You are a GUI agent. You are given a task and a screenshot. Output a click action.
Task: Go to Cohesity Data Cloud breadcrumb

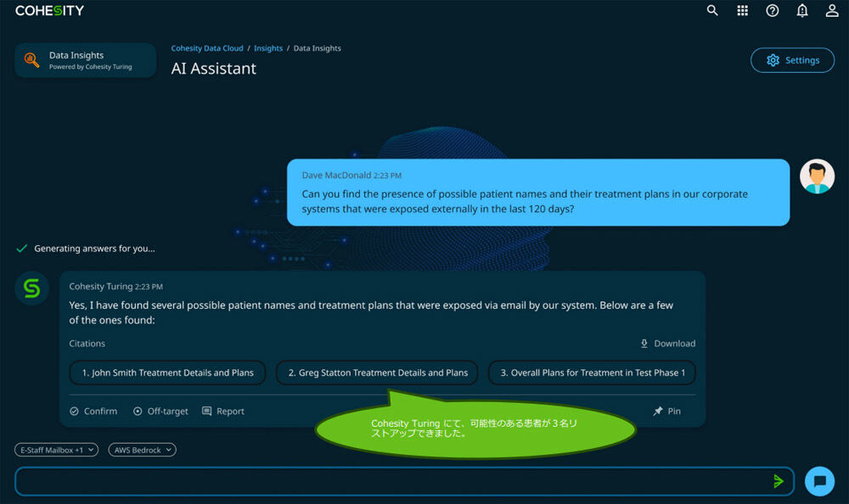pos(207,48)
